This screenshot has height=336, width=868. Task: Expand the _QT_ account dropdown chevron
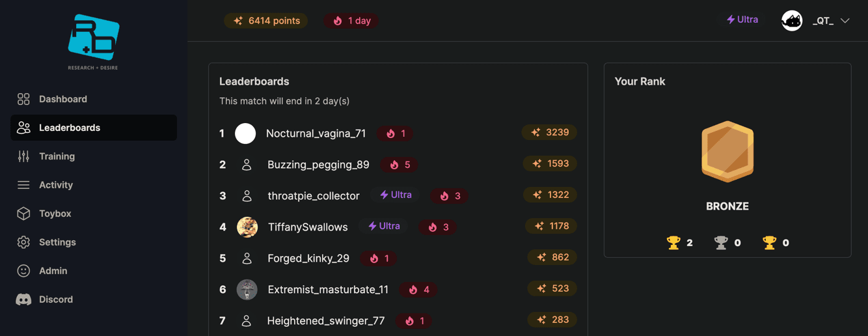tap(845, 21)
